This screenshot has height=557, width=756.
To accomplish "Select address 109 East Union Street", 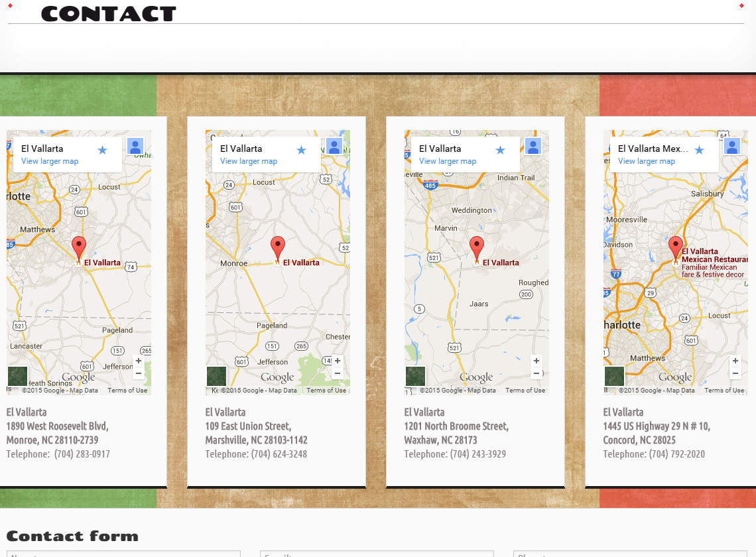I will coord(248,426).
